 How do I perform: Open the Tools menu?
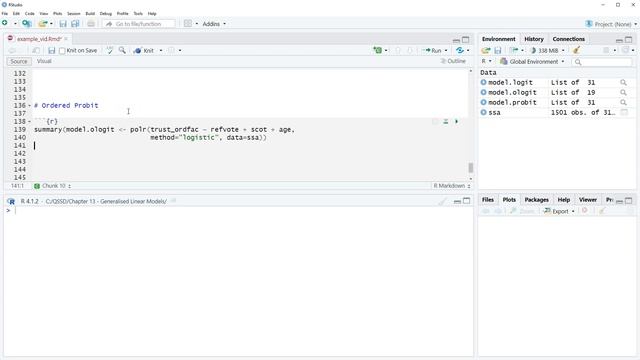click(138, 13)
